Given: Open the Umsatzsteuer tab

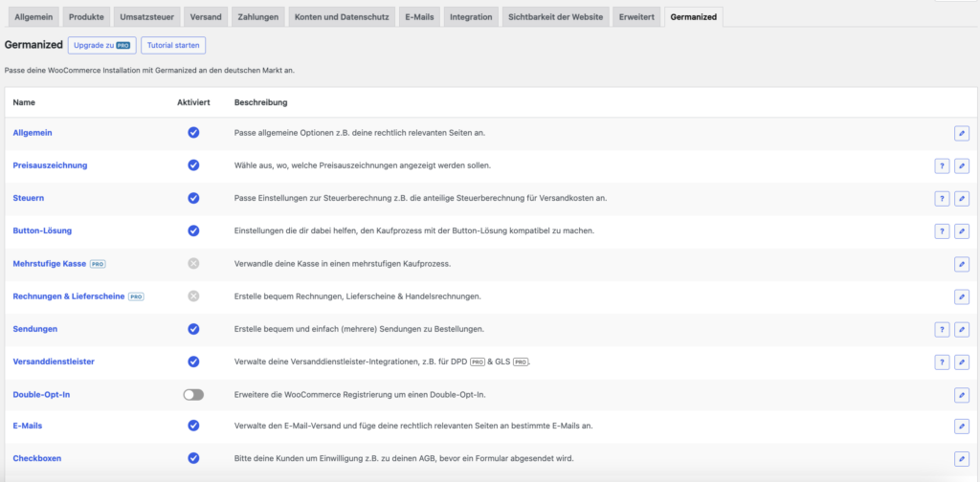Looking at the screenshot, I should point(146,17).
